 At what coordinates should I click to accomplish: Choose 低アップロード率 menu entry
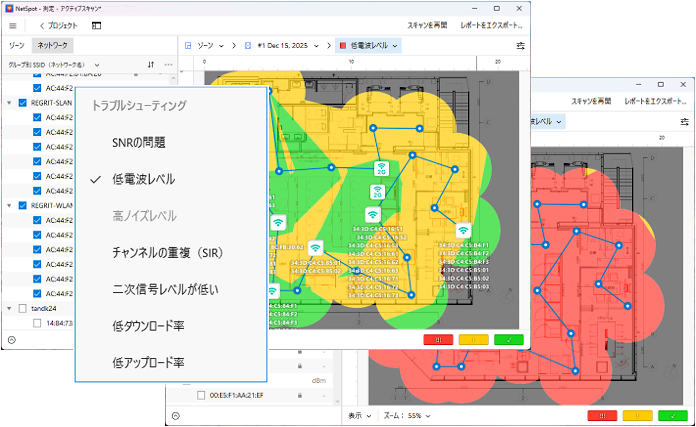tap(148, 363)
